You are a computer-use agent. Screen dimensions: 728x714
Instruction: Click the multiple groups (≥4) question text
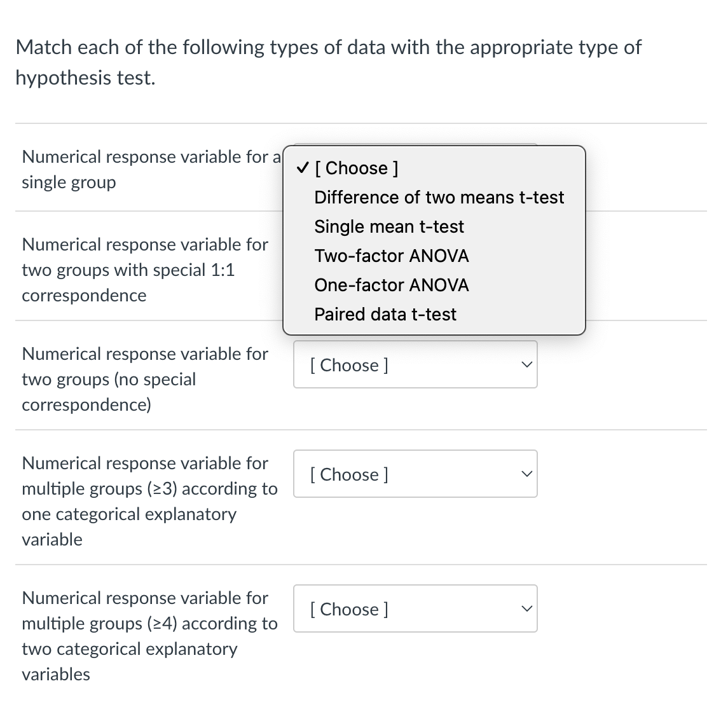[x=149, y=636]
